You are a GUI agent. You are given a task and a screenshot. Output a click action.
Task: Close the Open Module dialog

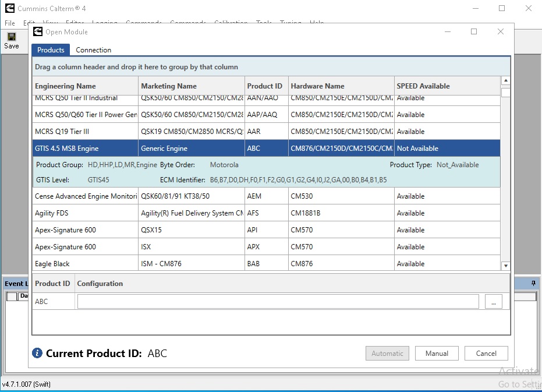(x=500, y=31)
